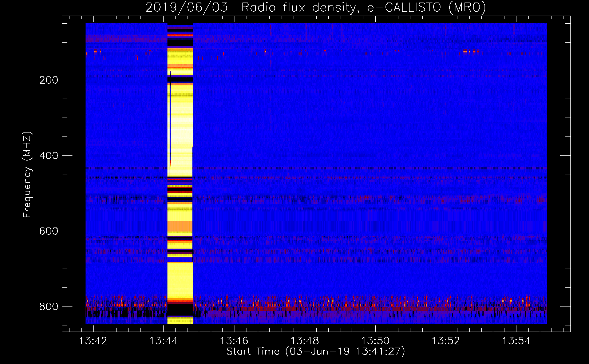Click the 13:44 time tick label
This screenshot has height=364, width=589.
(164, 341)
